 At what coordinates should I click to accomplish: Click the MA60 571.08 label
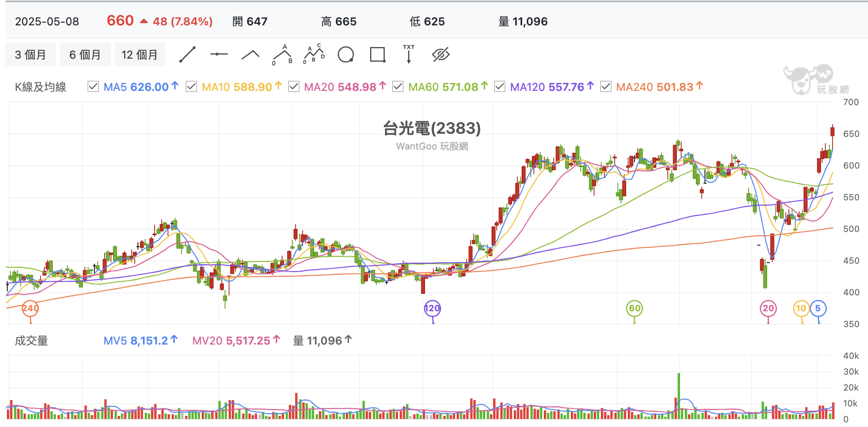click(448, 87)
